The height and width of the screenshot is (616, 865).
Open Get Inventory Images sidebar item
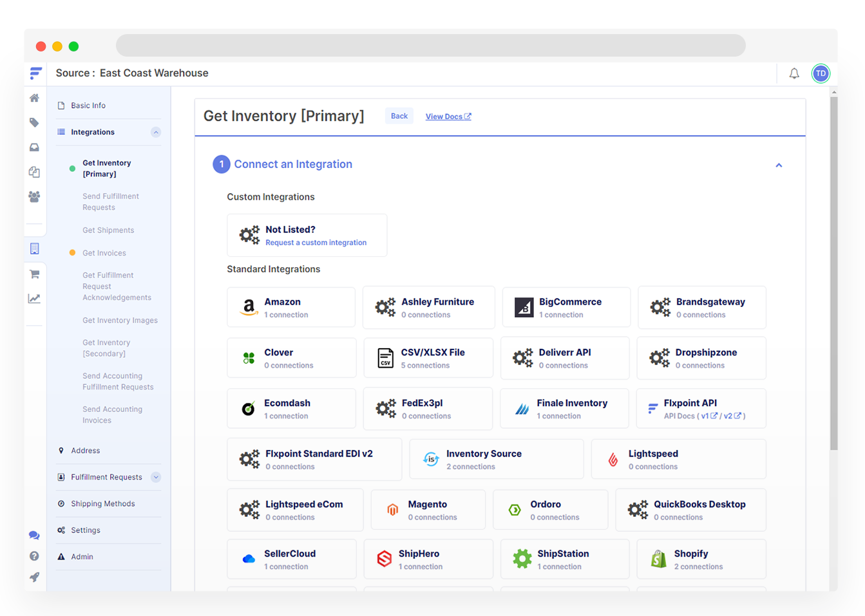tap(120, 321)
